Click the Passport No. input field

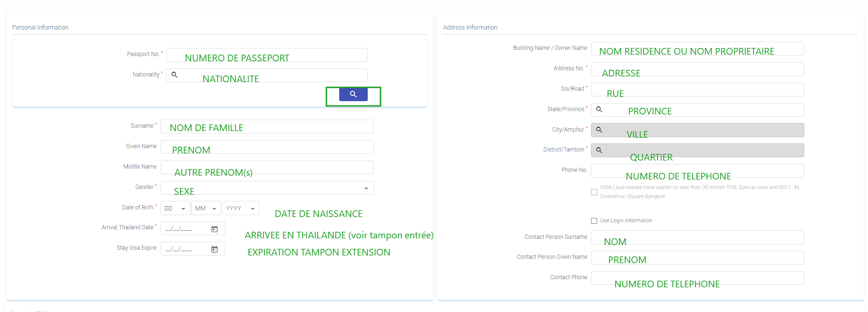pyautogui.click(x=267, y=55)
